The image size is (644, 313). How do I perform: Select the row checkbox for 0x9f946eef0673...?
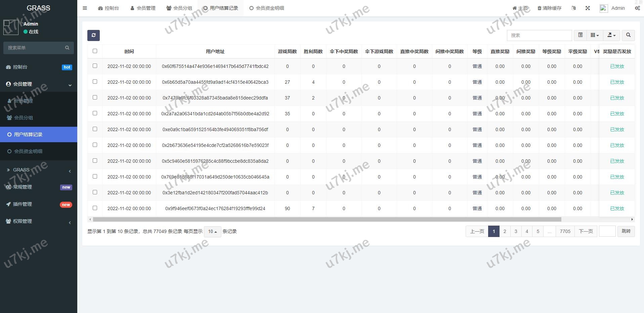pyautogui.click(x=95, y=208)
